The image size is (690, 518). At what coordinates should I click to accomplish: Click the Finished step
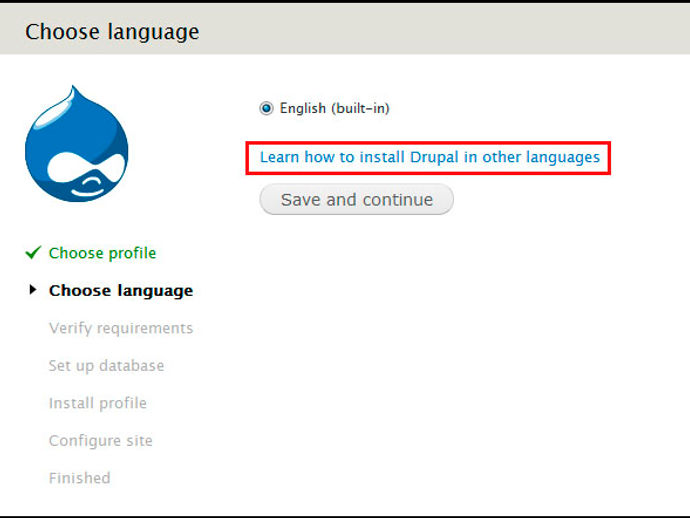click(x=80, y=478)
